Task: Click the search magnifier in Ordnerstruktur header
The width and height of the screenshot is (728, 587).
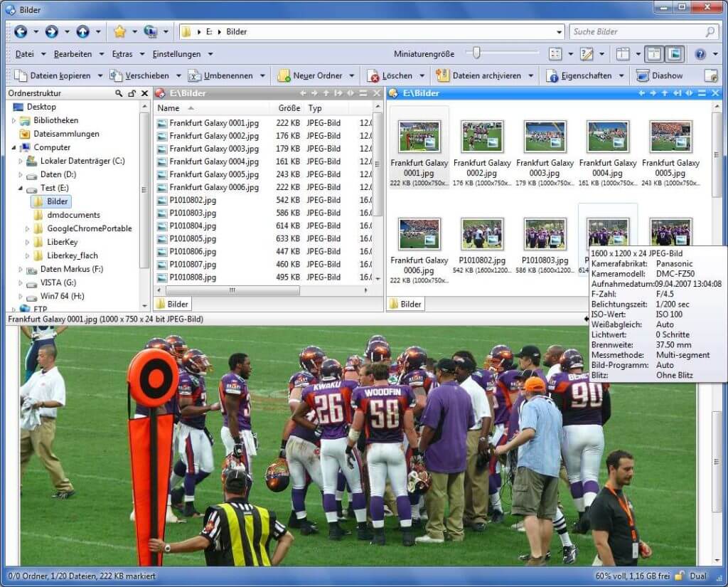Action: click(119, 93)
